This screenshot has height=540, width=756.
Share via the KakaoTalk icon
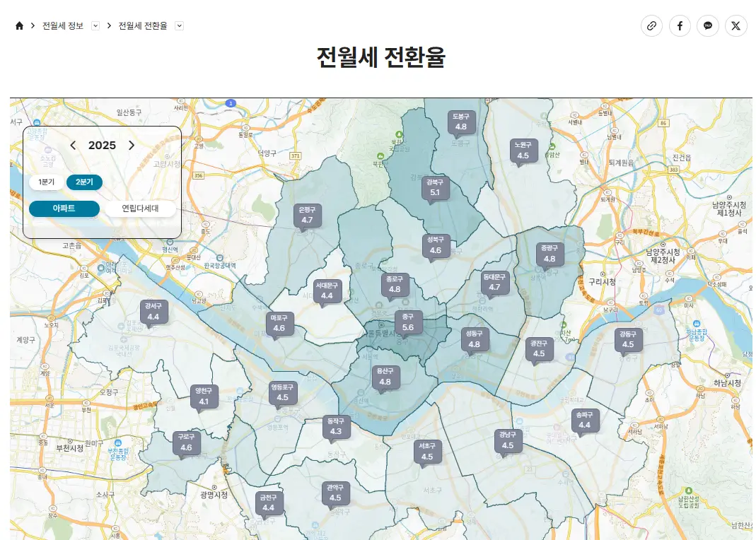(x=708, y=26)
